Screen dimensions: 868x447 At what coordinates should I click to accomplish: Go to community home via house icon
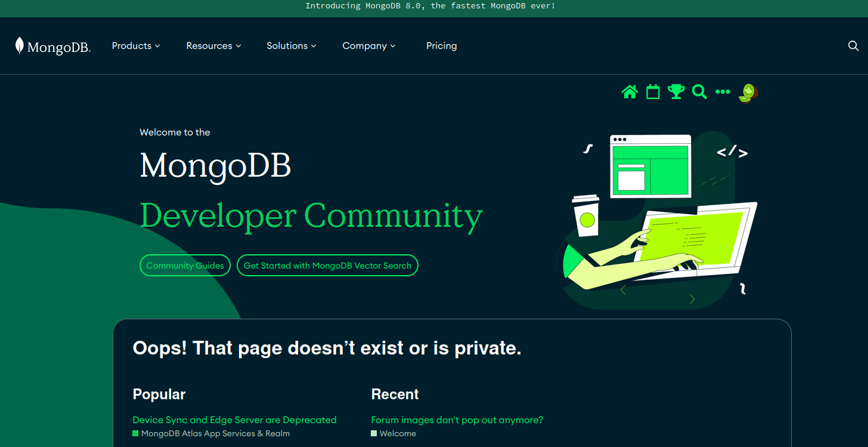tap(630, 92)
